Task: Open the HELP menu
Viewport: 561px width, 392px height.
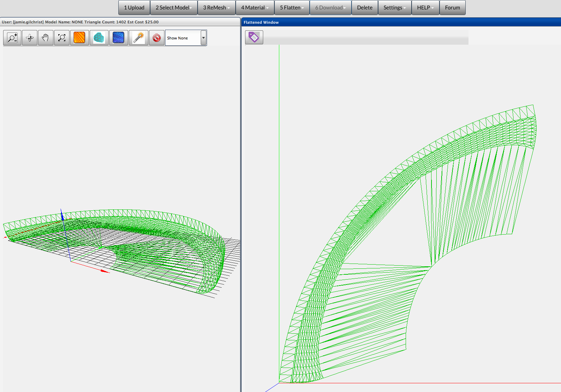Action: click(425, 8)
